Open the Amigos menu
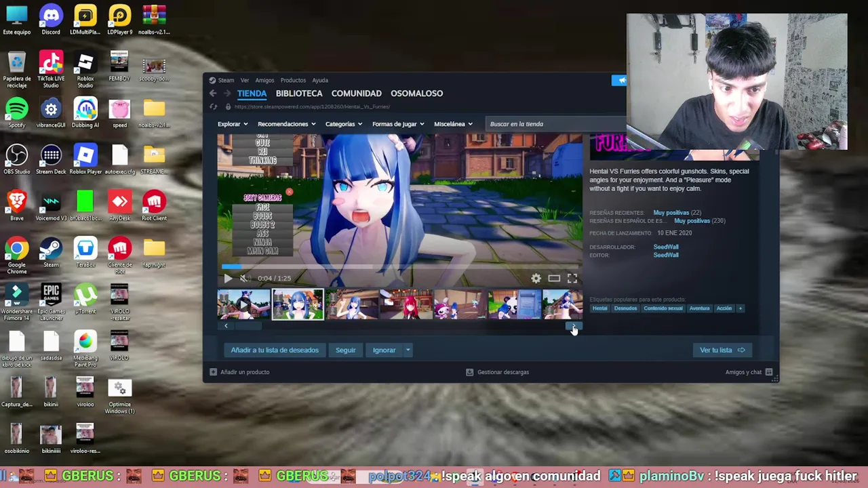The image size is (868, 488). 264,80
